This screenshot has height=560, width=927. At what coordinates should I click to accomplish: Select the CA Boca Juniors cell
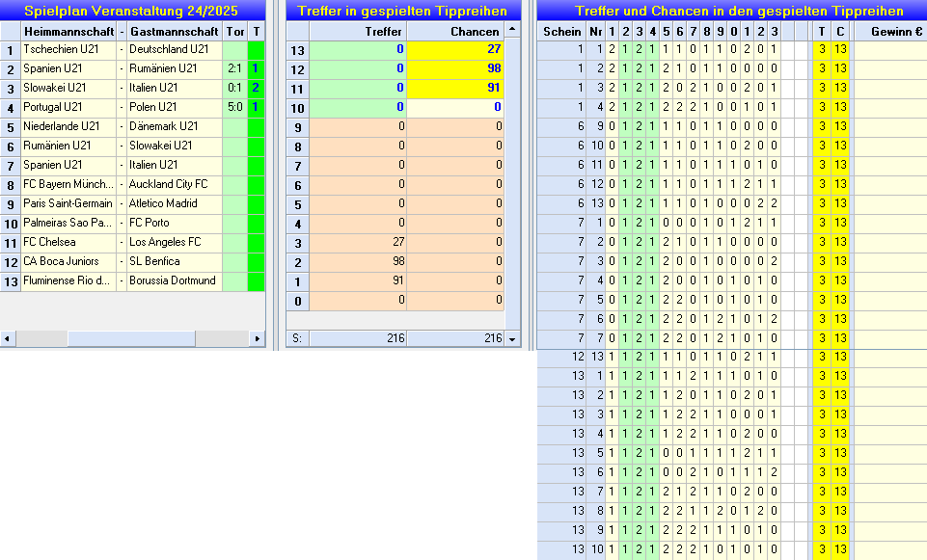tap(68, 262)
